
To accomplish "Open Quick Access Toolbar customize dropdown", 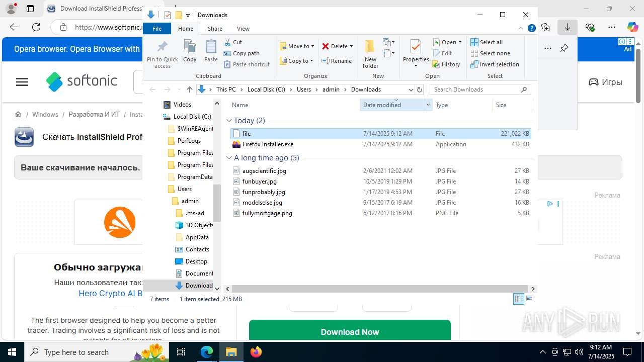I will point(188,15).
